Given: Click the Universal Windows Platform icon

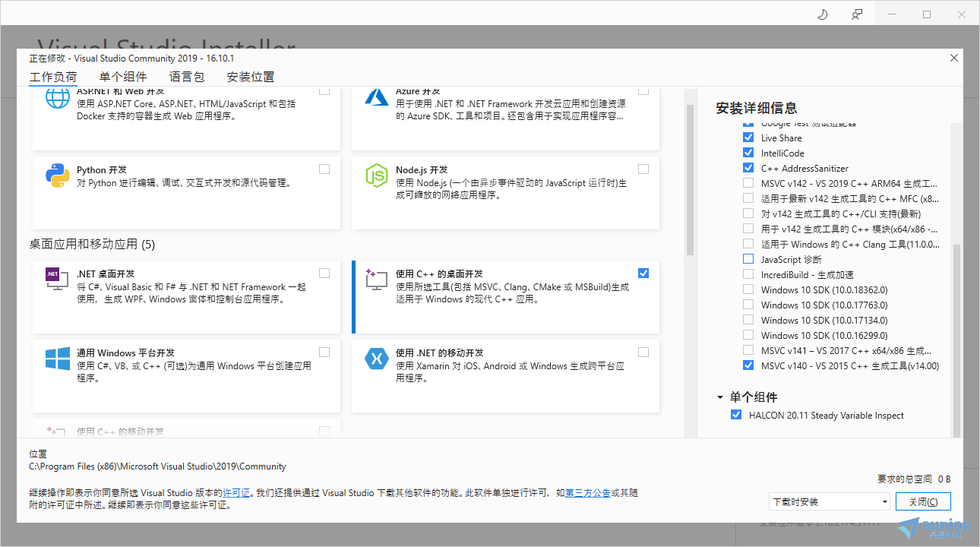Looking at the screenshot, I should (58, 359).
